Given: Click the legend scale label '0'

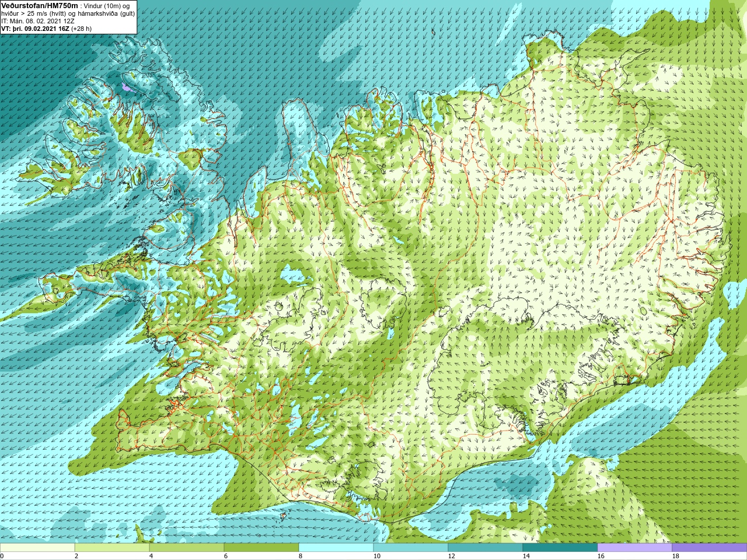Looking at the screenshot, I should [2, 556].
